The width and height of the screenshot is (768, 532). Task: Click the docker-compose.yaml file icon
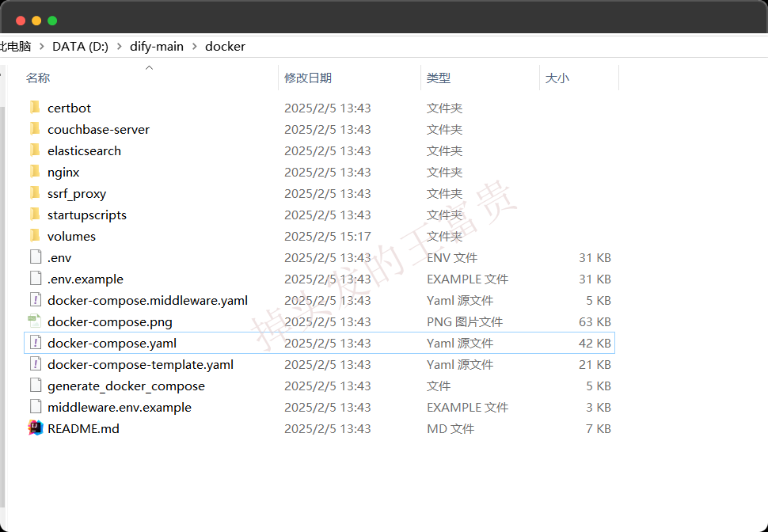coord(36,343)
